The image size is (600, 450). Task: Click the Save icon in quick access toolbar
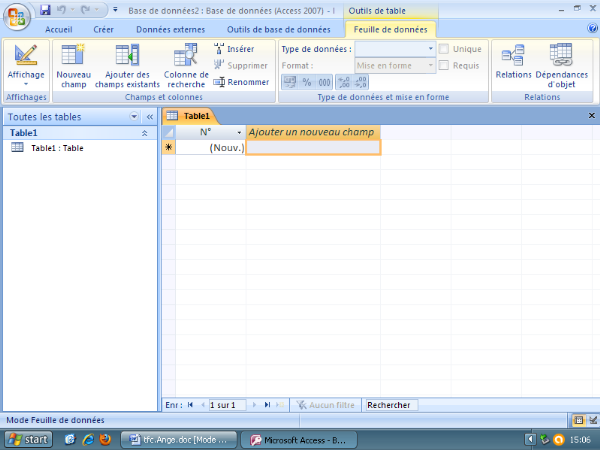pos(45,9)
